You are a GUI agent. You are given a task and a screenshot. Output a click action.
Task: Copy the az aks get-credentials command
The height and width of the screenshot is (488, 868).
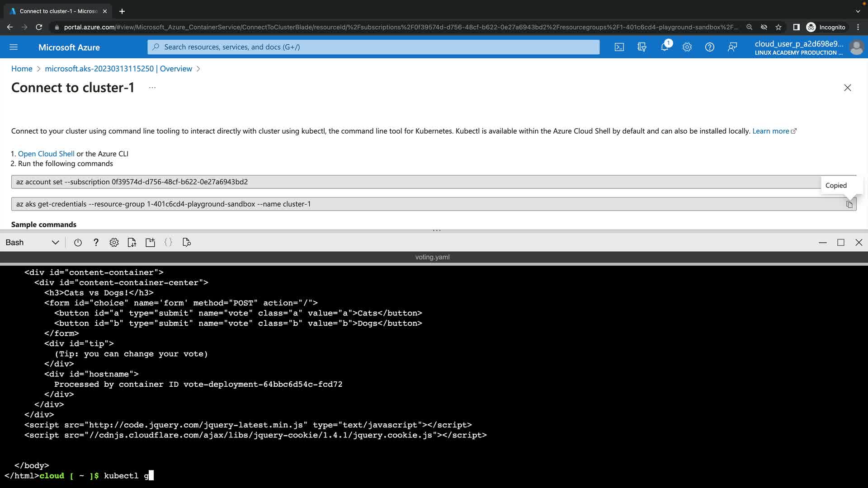click(849, 204)
